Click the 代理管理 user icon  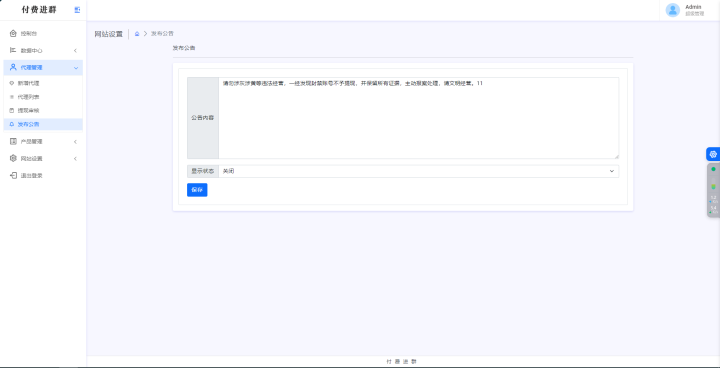click(x=13, y=67)
